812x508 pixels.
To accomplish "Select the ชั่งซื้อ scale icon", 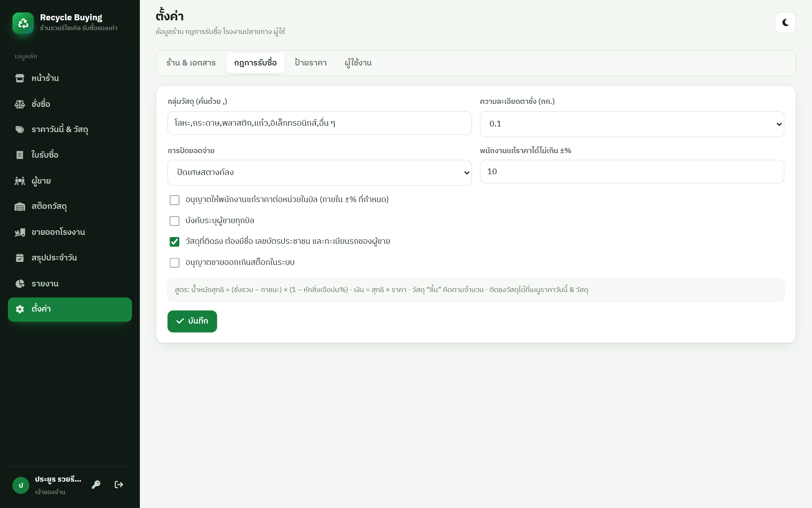I will [x=20, y=104].
